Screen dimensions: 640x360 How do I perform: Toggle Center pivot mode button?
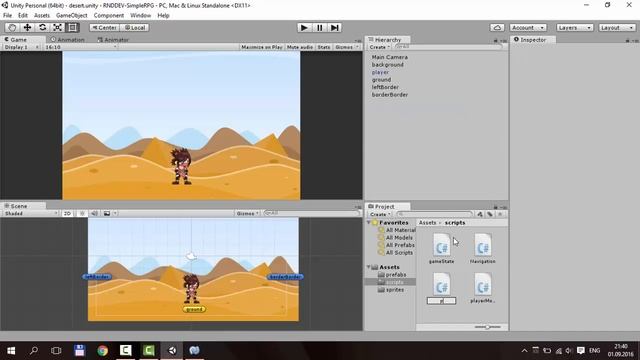point(104,28)
